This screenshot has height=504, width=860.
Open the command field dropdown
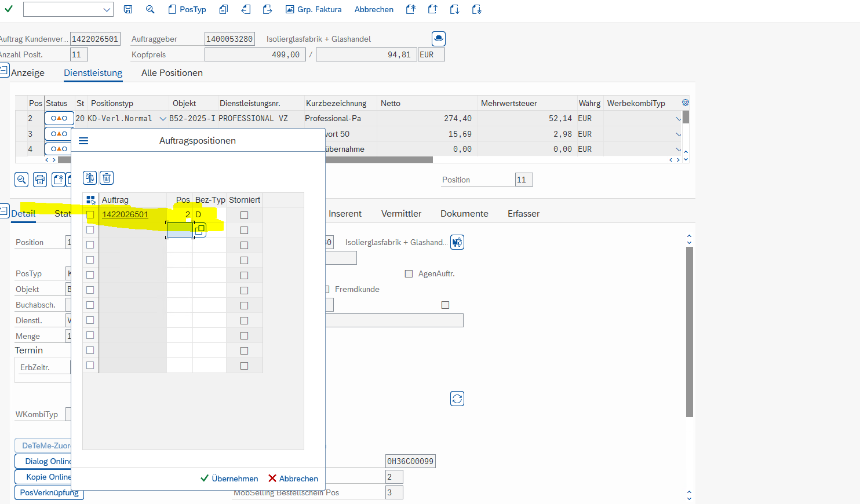[x=107, y=9]
